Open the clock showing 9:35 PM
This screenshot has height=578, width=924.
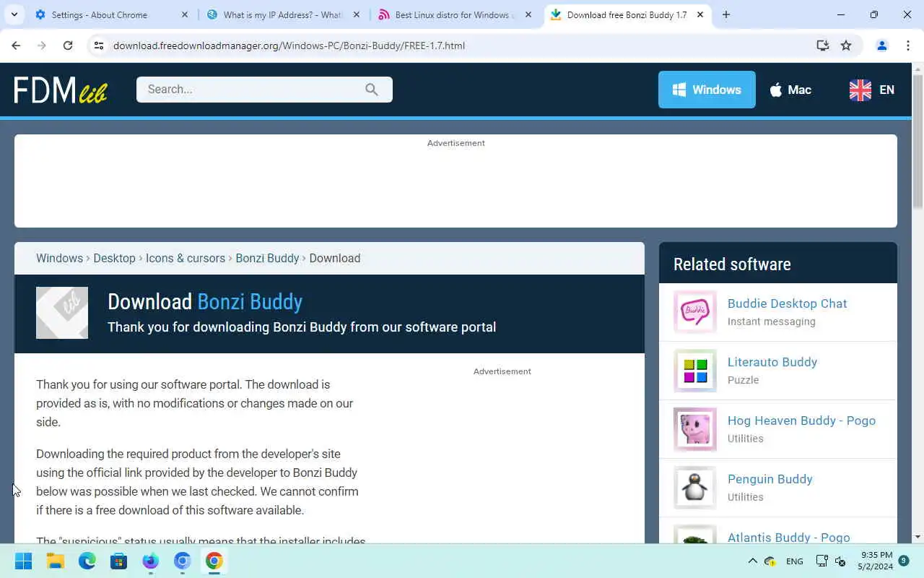click(x=876, y=561)
